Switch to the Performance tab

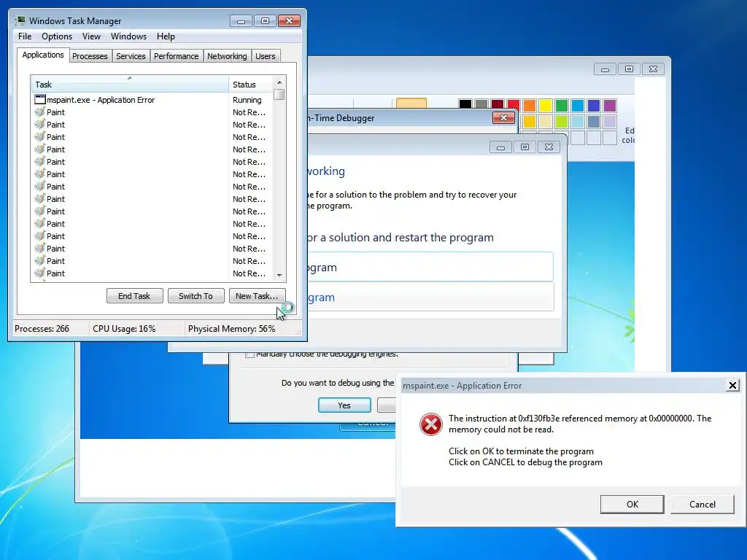click(177, 56)
